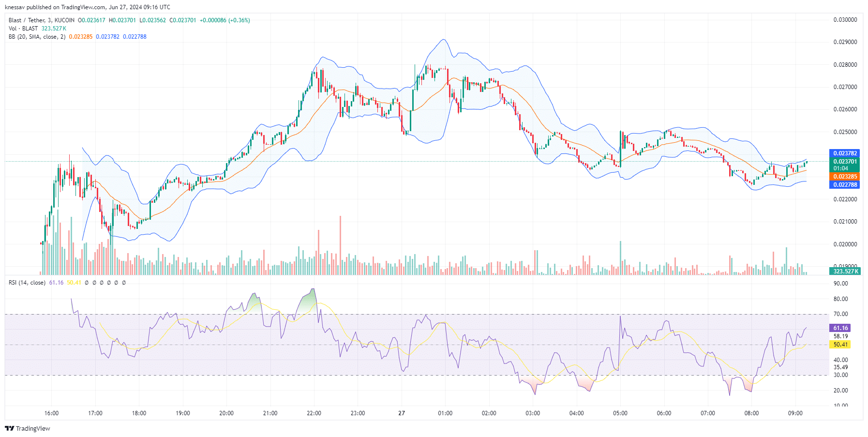The width and height of the screenshot is (868, 437).
Task: Click the 04:00 label on the time axis
Action: [x=577, y=413]
